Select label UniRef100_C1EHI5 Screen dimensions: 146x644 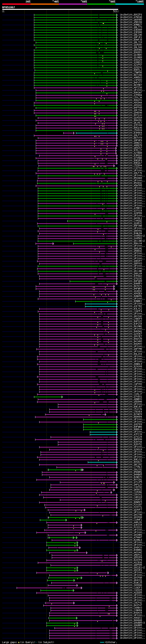pyautogui.click(x=131, y=590)
